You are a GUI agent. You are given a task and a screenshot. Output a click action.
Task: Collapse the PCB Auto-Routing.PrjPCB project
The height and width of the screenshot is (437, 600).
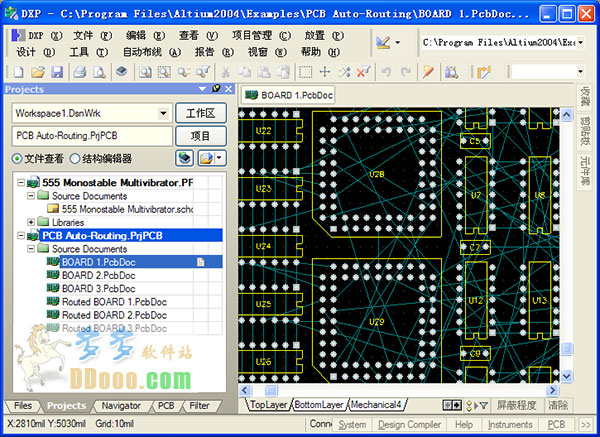pyautogui.click(x=21, y=235)
